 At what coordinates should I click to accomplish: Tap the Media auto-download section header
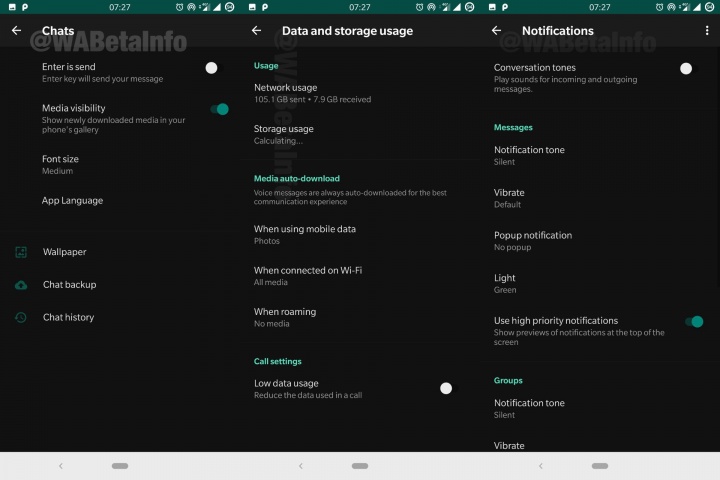297,179
